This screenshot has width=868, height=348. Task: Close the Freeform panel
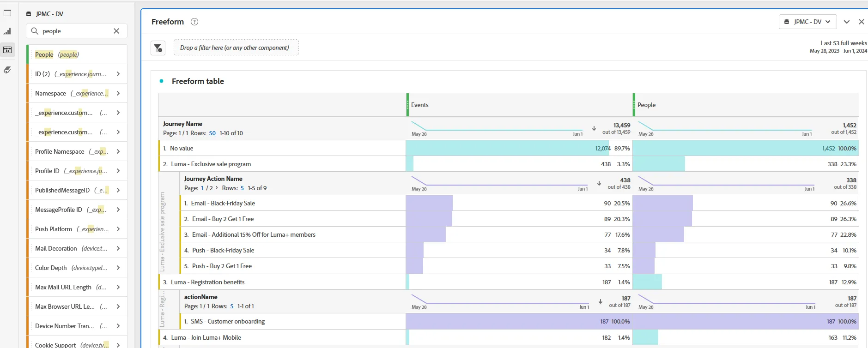click(862, 22)
